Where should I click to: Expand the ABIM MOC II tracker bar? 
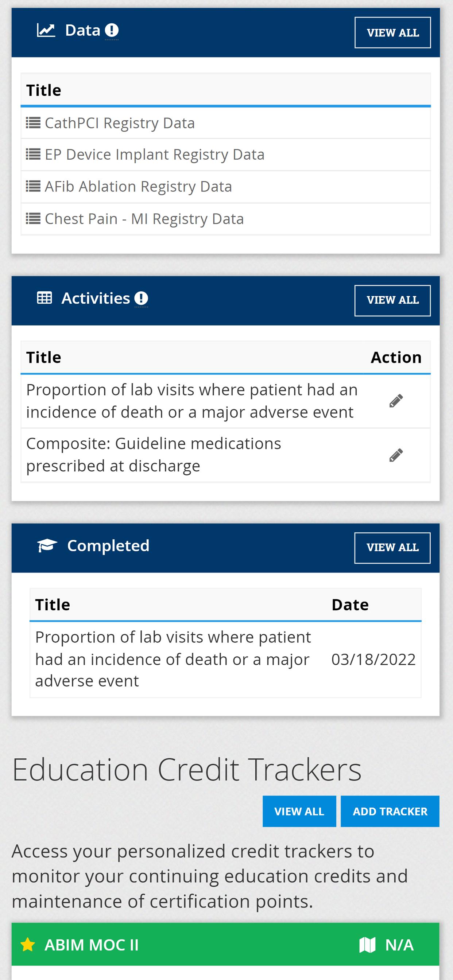point(225,944)
